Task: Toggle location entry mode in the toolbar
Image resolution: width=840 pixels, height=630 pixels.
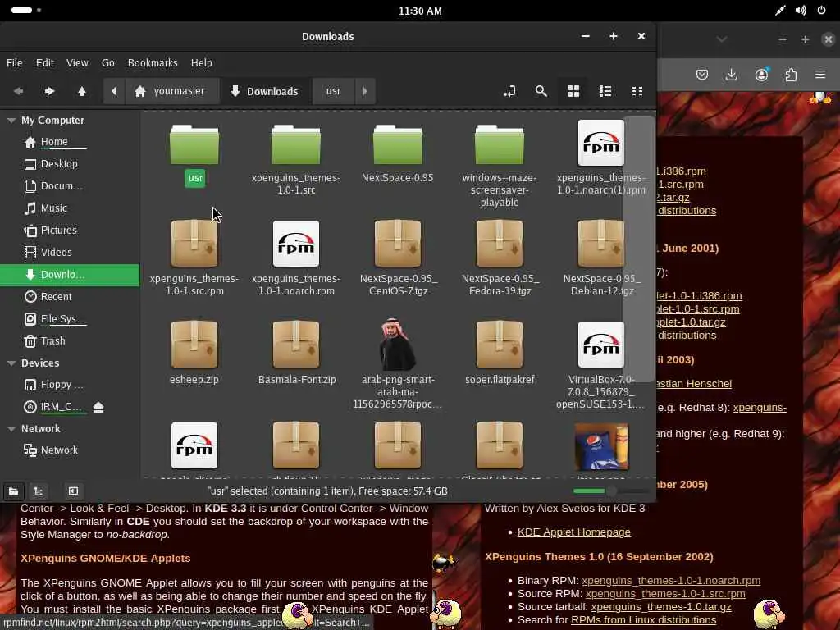Action: pos(509,91)
